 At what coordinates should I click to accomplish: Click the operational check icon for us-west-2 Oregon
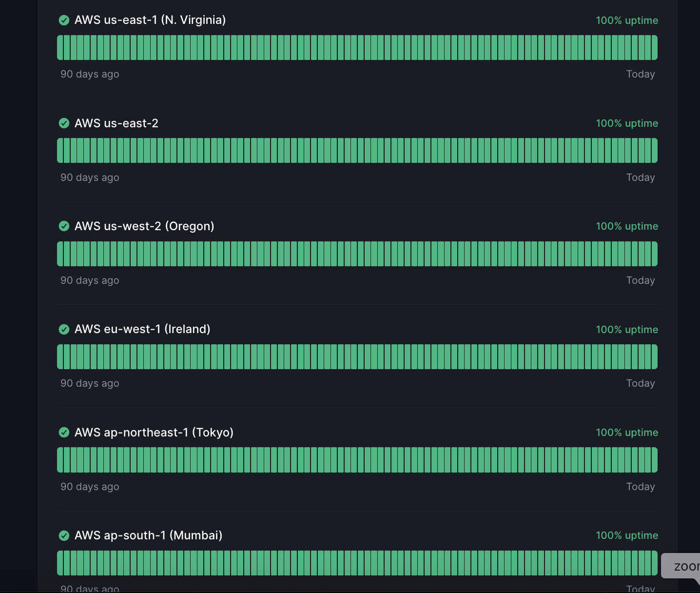pyautogui.click(x=64, y=226)
